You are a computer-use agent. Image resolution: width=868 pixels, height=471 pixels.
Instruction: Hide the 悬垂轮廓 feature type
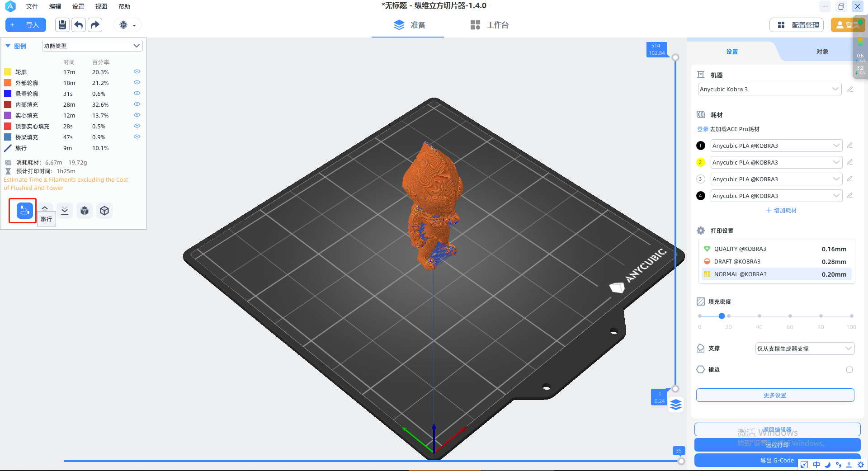point(137,94)
